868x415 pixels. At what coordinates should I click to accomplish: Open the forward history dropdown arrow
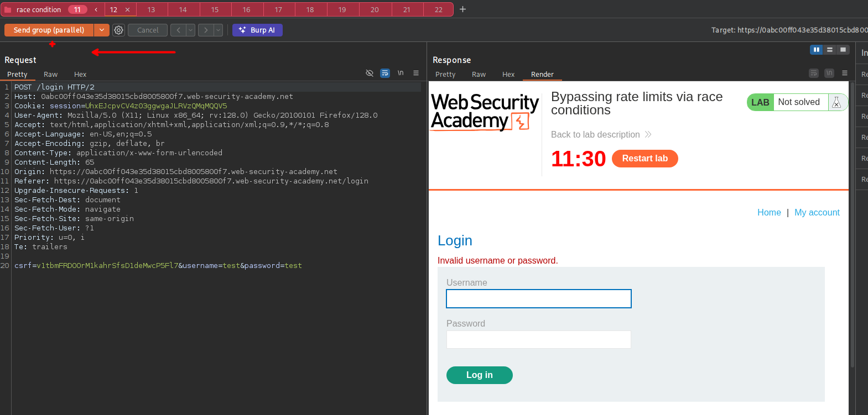pos(218,30)
